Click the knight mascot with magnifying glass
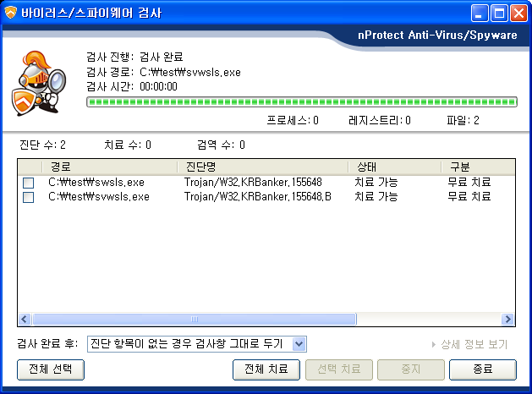Image resolution: width=532 pixels, height=394 pixels. click(39, 84)
